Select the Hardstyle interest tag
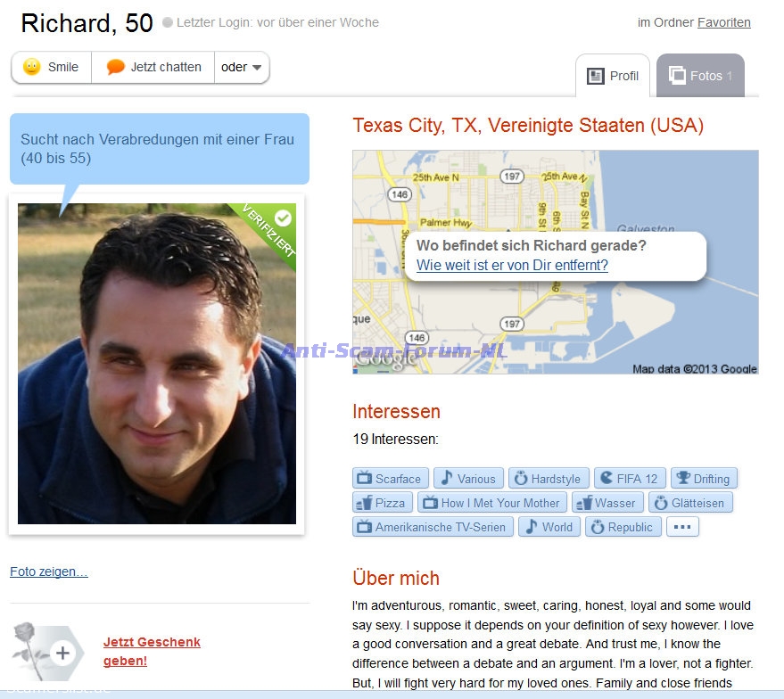The width and height of the screenshot is (784, 699). (x=549, y=478)
